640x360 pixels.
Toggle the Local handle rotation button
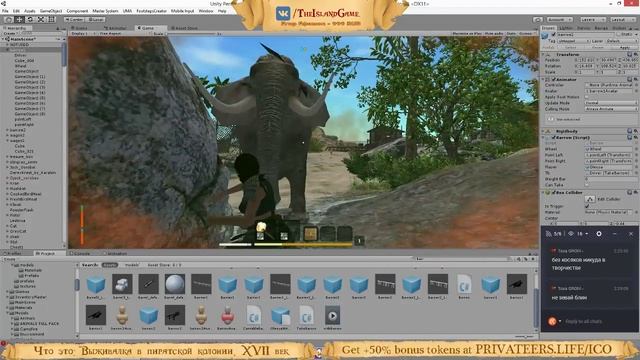pos(95,19)
